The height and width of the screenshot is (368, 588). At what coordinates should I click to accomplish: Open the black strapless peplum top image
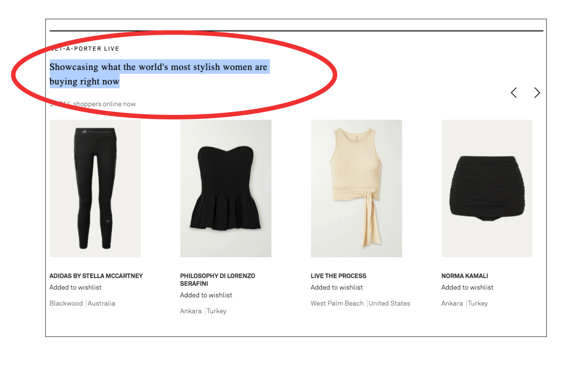pos(226,188)
